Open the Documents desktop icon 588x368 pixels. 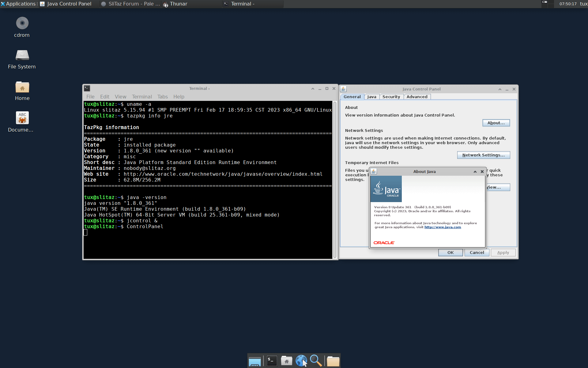click(22, 118)
